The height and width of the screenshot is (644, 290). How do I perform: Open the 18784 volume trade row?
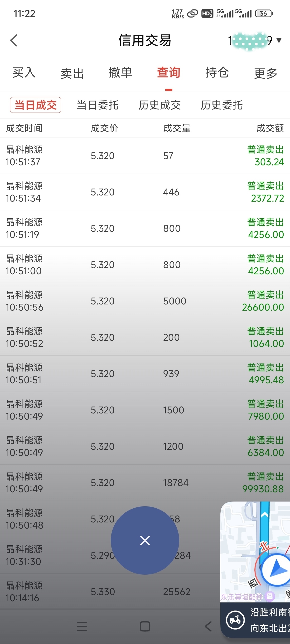tap(145, 483)
